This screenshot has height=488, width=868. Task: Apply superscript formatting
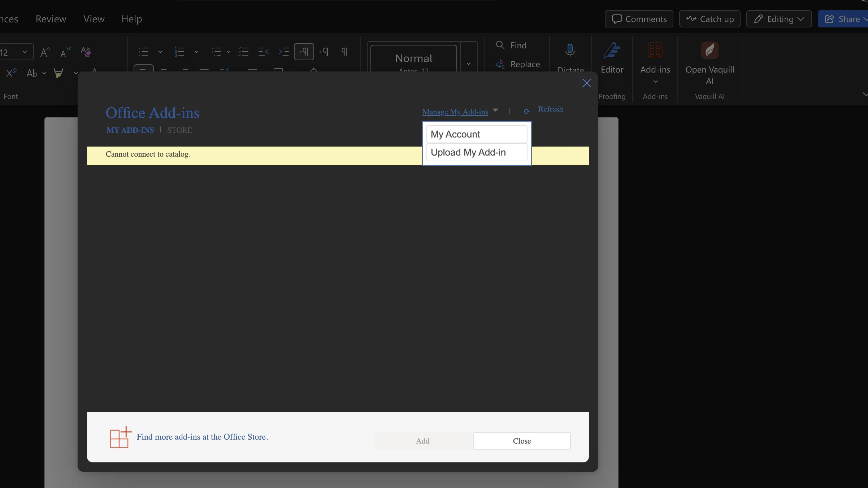(x=12, y=73)
